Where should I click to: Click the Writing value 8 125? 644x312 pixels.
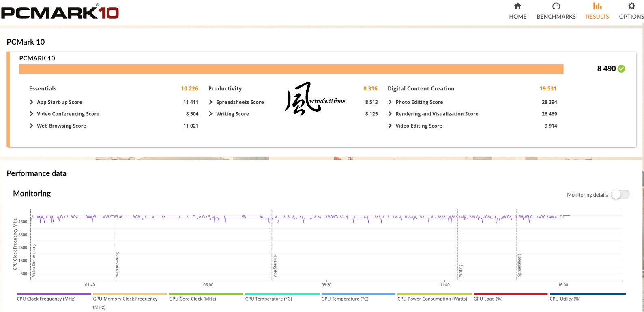coord(371,114)
